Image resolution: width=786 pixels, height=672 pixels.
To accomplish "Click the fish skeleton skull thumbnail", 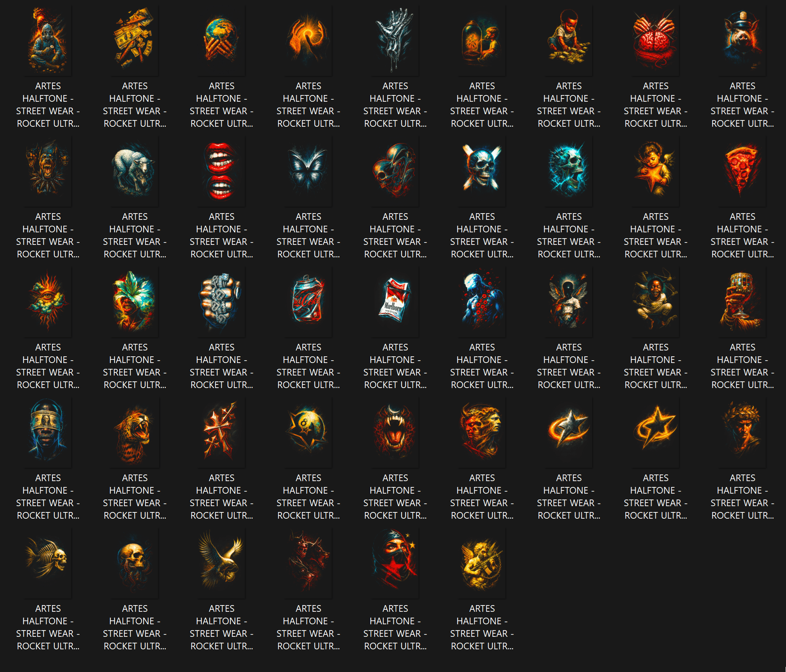I will [x=48, y=563].
